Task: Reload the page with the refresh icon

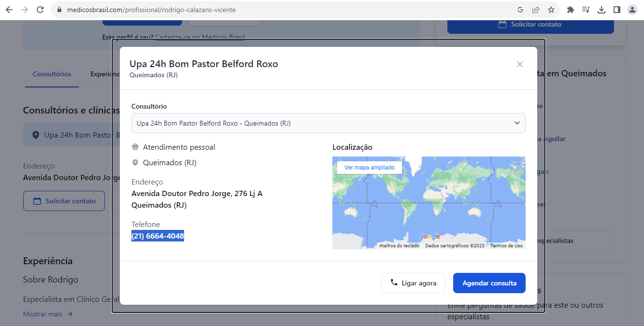Action: pos(40,10)
